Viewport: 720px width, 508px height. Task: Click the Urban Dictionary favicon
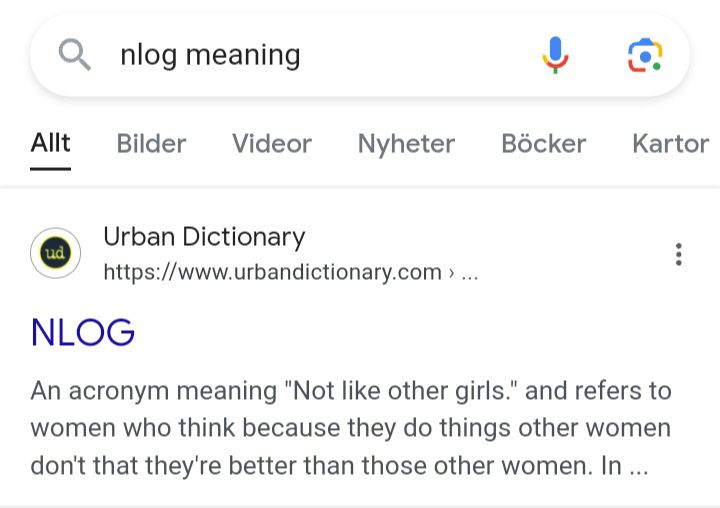tap(55, 253)
